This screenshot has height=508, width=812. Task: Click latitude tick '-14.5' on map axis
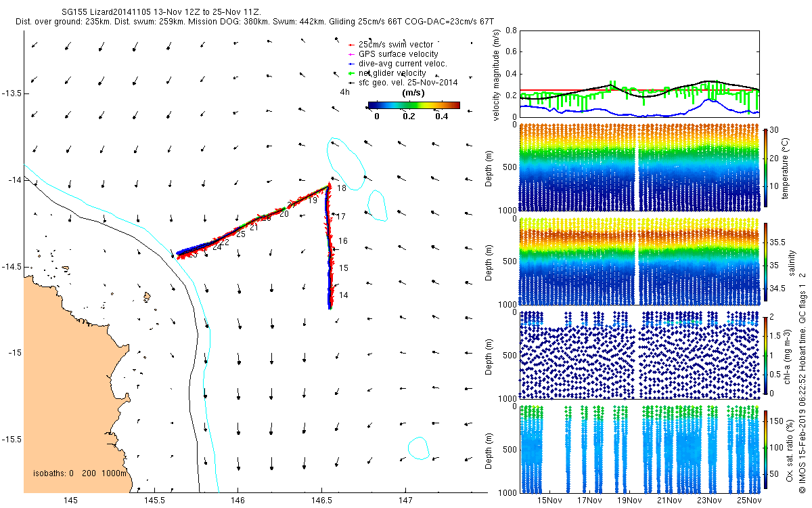[x=11, y=266]
